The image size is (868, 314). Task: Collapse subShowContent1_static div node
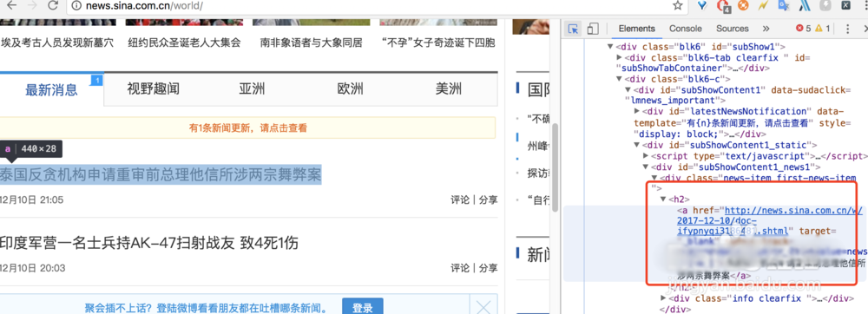pyautogui.click(x=637, y=145)
